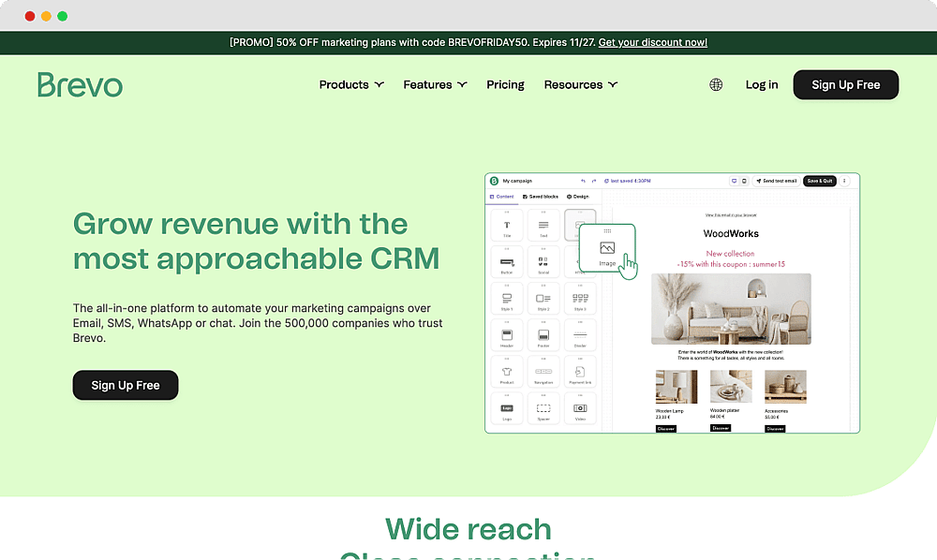Select the Style 2 block

(x=543, y=299)
